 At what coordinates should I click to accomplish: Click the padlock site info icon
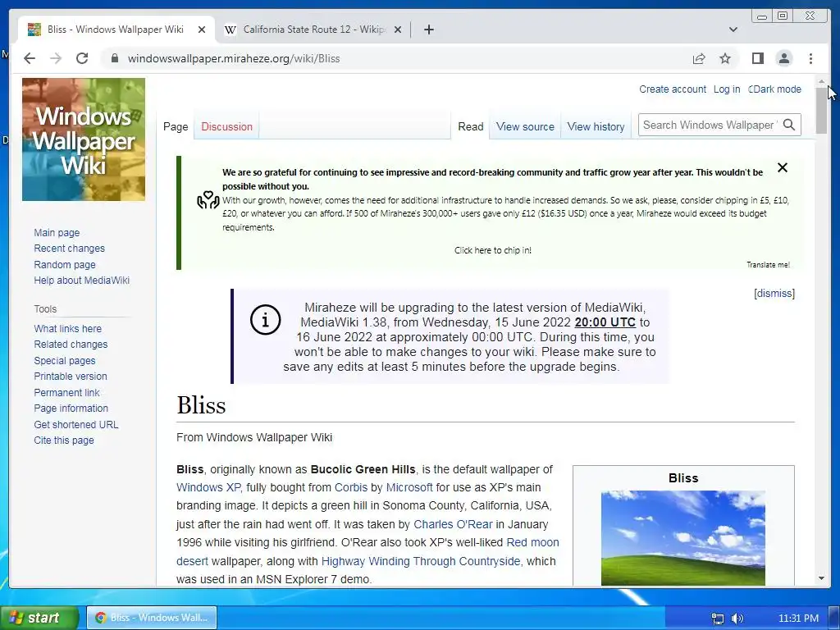114,58
